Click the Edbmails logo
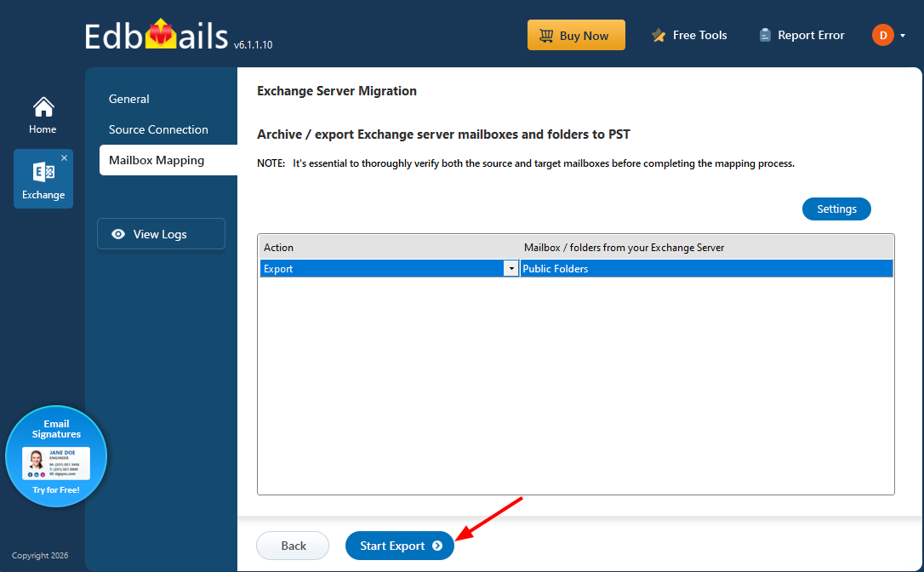Viewport: 924px width, 572px height. (x=157, y=36)
